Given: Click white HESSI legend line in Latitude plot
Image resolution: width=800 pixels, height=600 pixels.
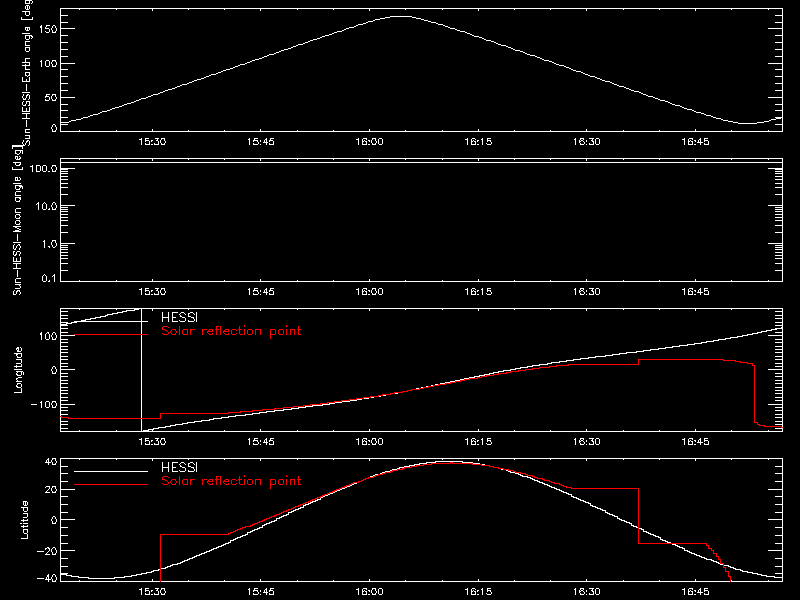Looking at the screenshot, I should pos(111,471).
